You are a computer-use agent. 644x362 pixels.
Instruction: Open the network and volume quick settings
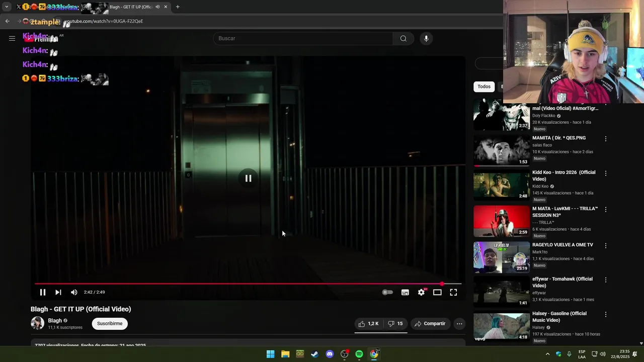[598, 354]
